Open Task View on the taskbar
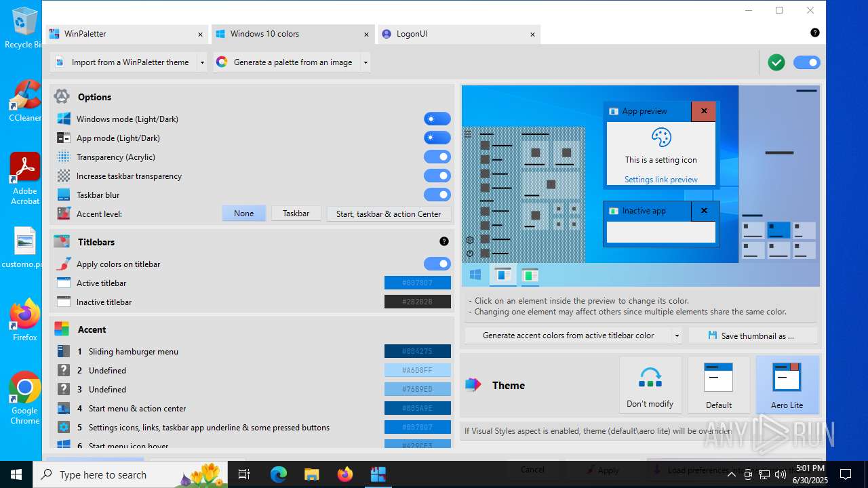The width and height of the screenshot is (868, 488). pyautogui.click(x=245, y=474)
